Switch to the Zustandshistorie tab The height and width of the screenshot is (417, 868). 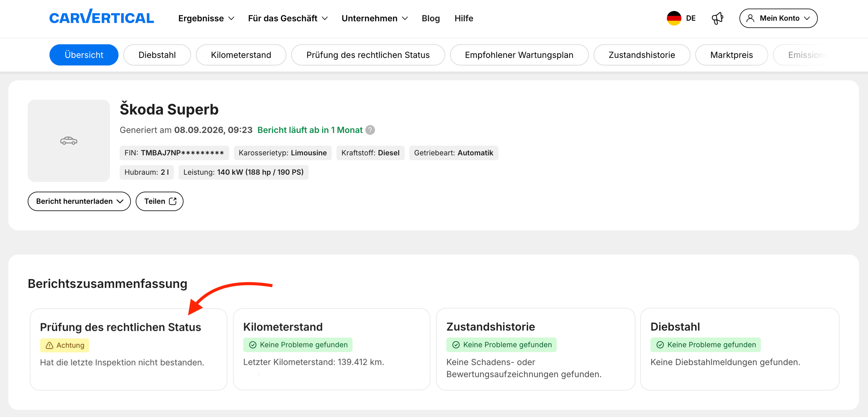point(642,55)
